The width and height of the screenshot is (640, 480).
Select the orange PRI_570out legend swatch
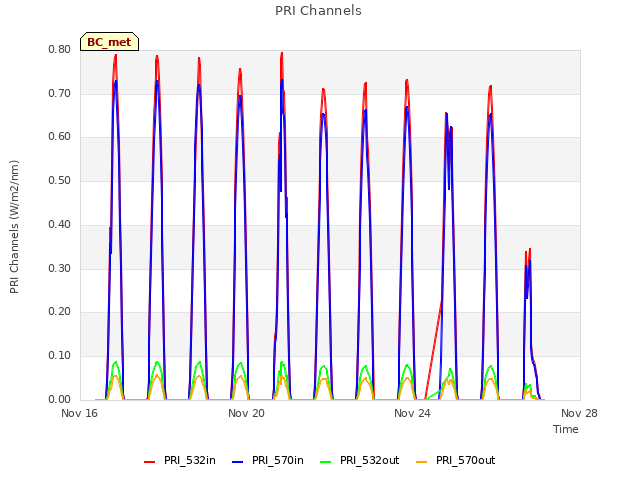click(x=422, y=462)
